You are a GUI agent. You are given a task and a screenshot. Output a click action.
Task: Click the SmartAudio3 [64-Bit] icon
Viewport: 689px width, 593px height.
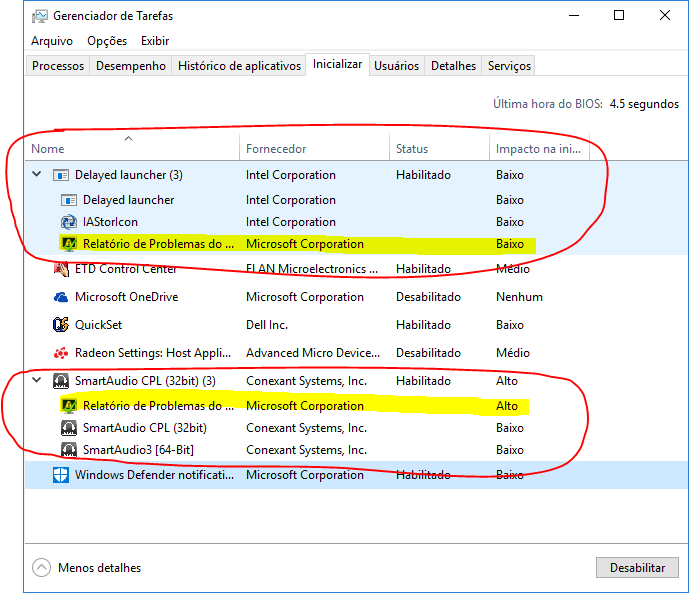(69, 450)
